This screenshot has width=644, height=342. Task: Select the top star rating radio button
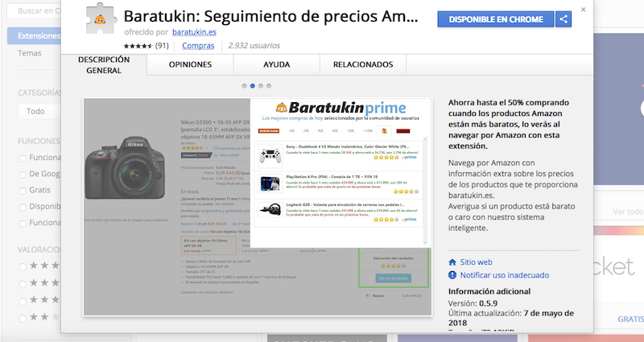[x=23, y=267]
